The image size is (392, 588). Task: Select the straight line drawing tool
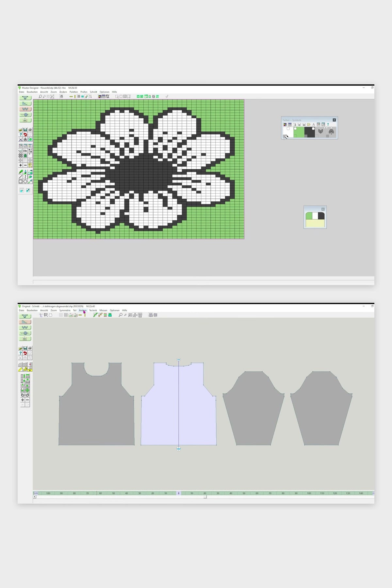pyautogui.click(x=21, y=176)
